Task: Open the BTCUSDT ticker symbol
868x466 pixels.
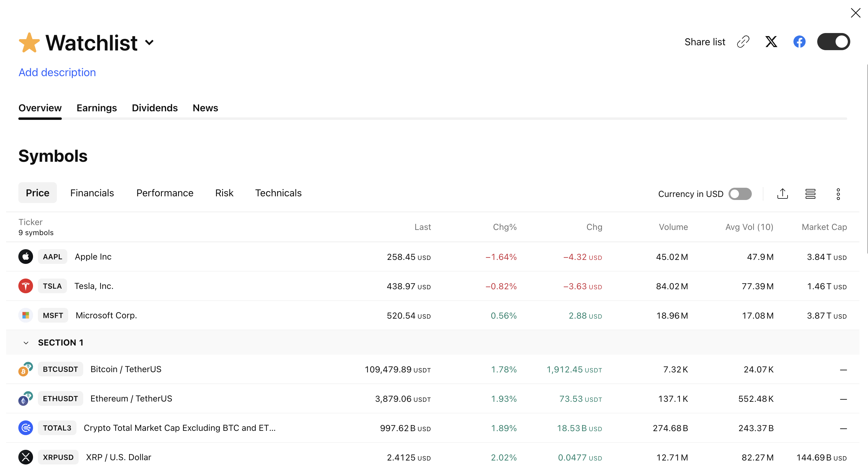Action: tap(60, 369)
